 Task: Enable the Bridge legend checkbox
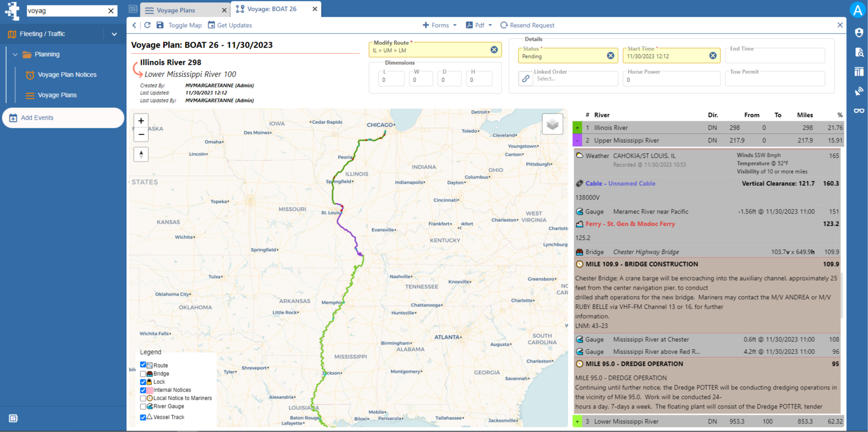point(143,374)
